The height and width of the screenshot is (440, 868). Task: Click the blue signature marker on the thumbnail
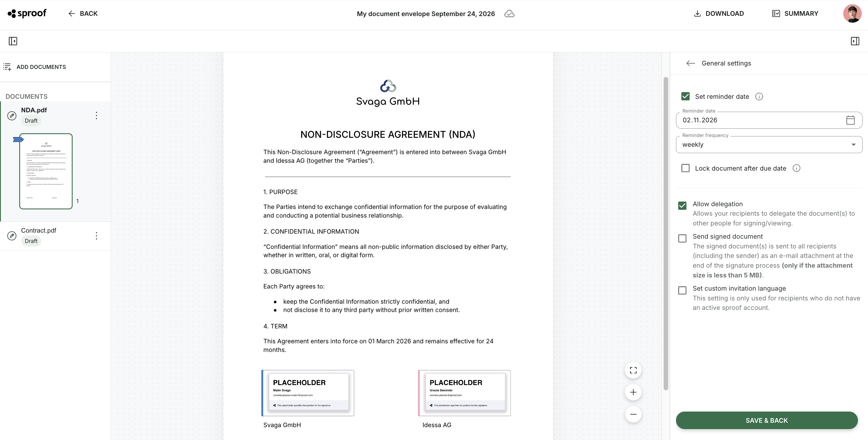coord(18,139)
